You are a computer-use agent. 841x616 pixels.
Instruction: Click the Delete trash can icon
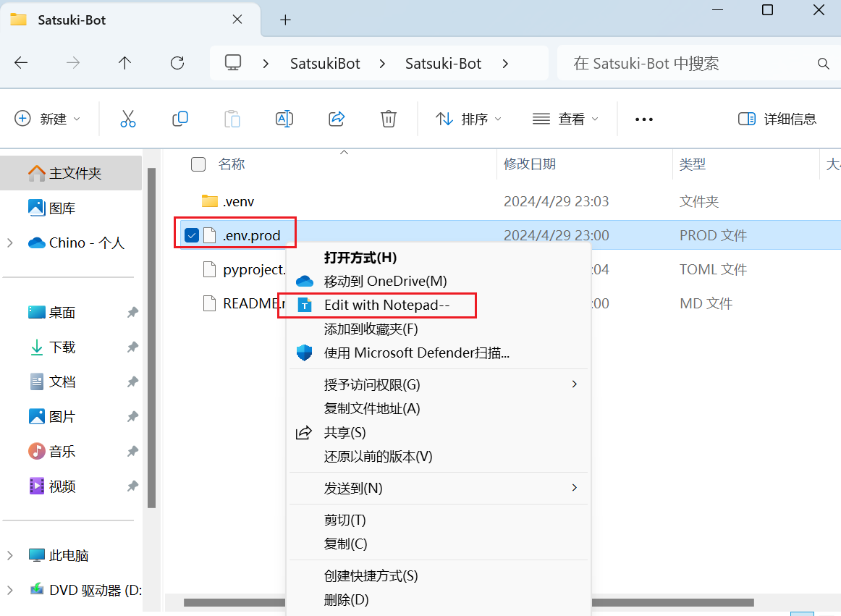tap(389, 119)
